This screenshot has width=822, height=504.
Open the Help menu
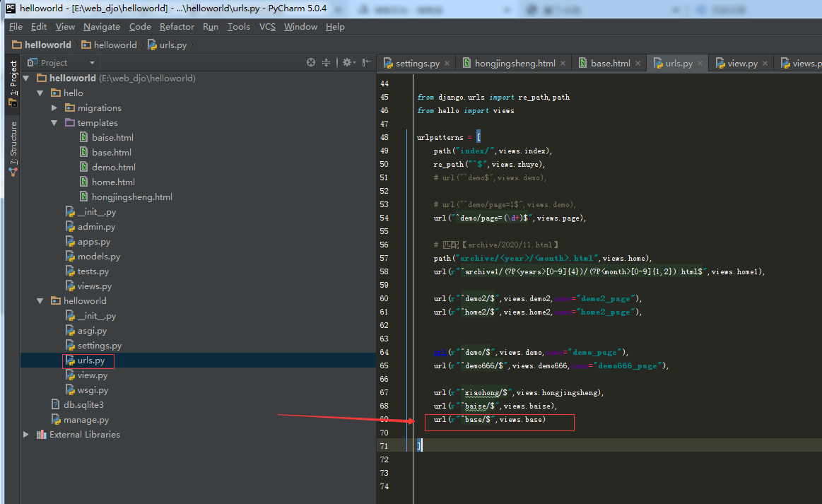coord(335,27)
